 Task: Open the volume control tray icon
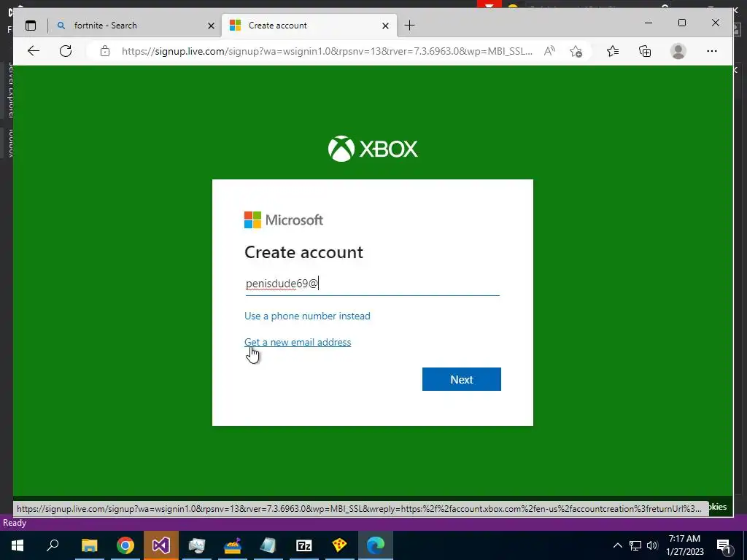click(x=652, y=545)
